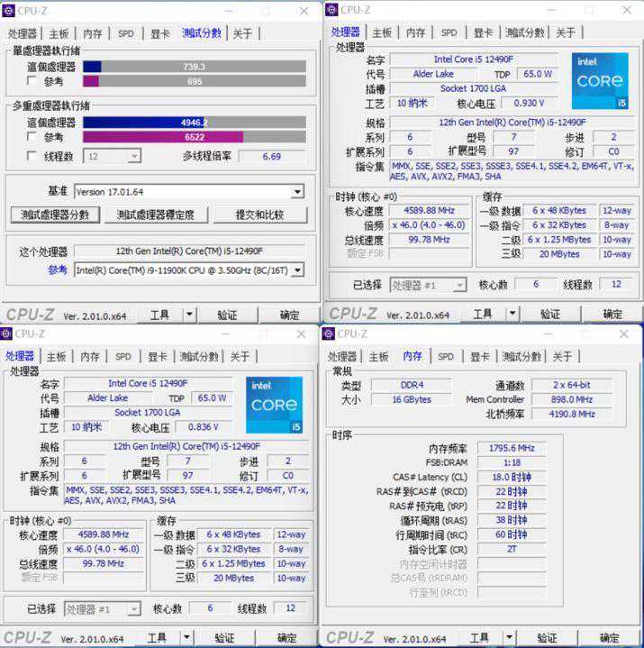644x648 pixels.
Task: Click CPU-Z logo icon in memory window title bar
Action: (331, 333)
